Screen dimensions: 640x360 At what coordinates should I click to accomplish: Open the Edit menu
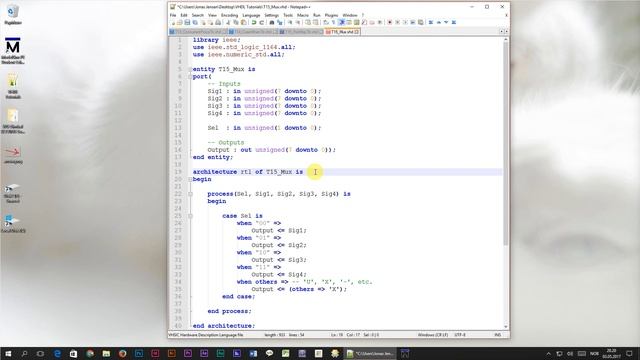(x=184, y=15)
